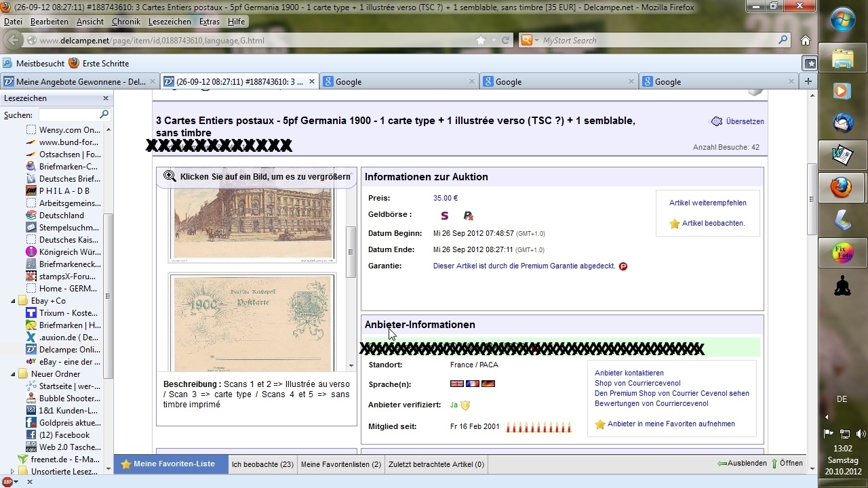Click Artikel beobachten link
Image resolution: width=868 pixels, height=488 pixels.
(713, 223)
